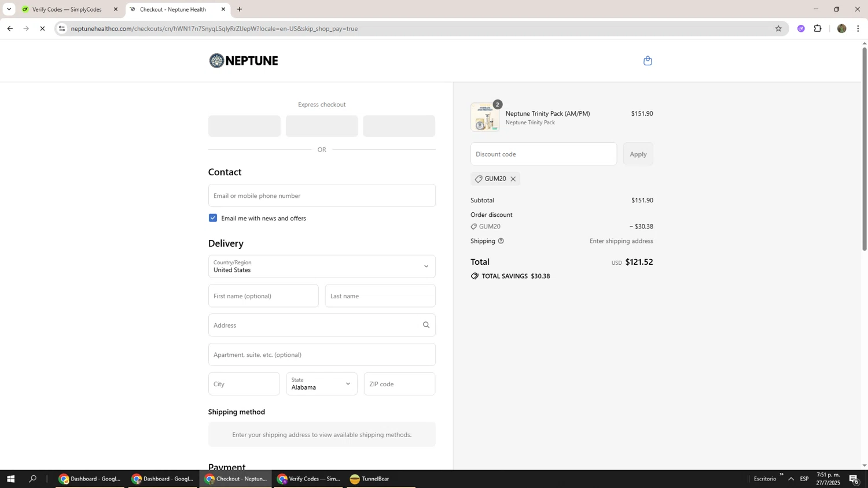View site information icon in address bar
This screenshot has width=868, height=488.
[62, 28]
